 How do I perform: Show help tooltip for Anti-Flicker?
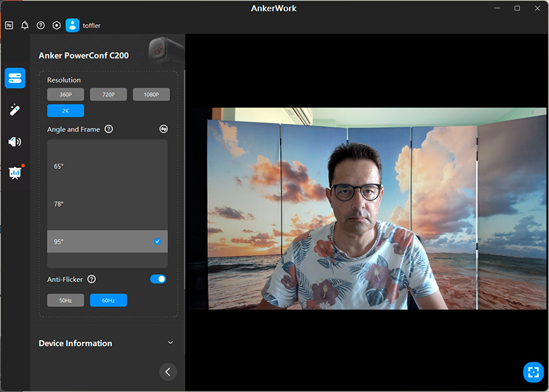tap(91, 279)
